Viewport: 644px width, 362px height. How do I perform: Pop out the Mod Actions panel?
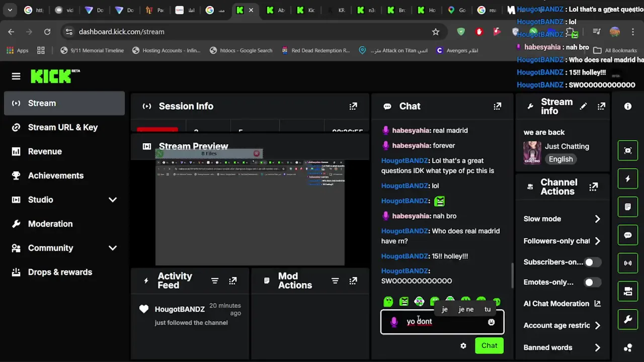click(353, 281)
